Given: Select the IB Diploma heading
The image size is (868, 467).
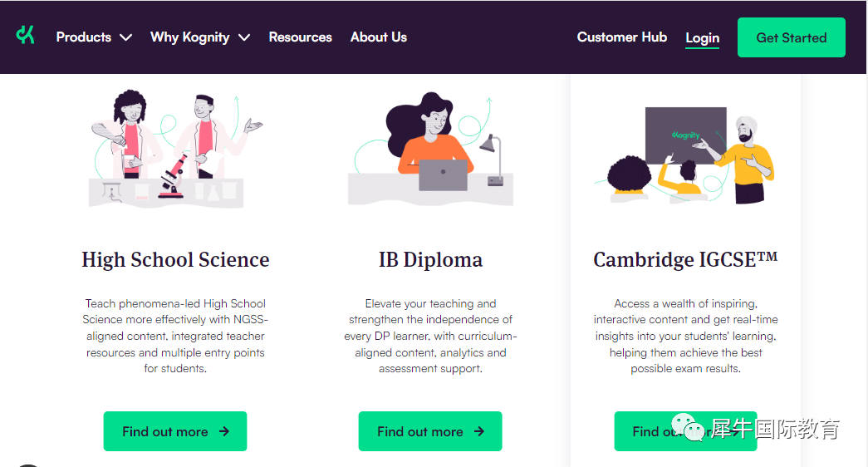Looking at the screenshot, I should click(431, 260).
